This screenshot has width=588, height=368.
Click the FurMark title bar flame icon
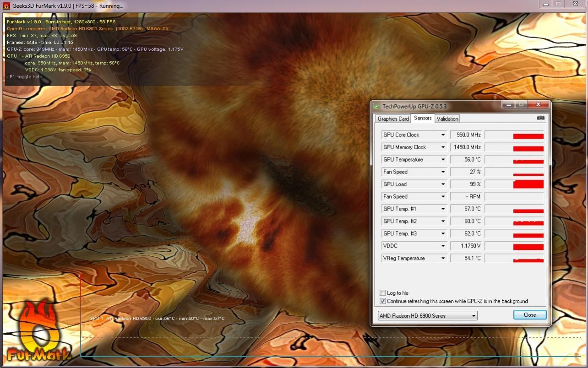pyautogui.click(x=6, y=6)
